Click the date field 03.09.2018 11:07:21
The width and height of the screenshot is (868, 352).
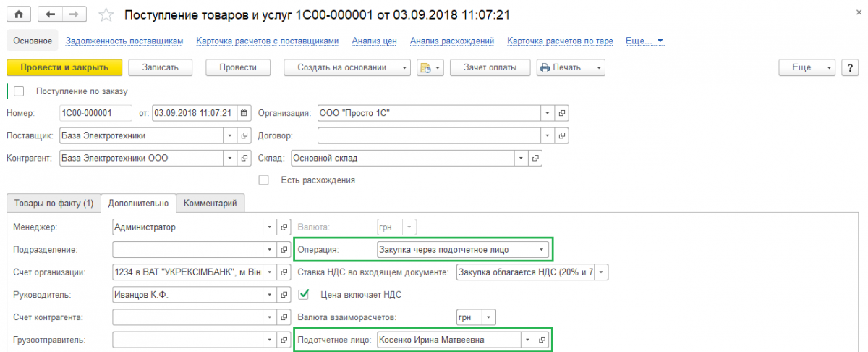[194, 113]
